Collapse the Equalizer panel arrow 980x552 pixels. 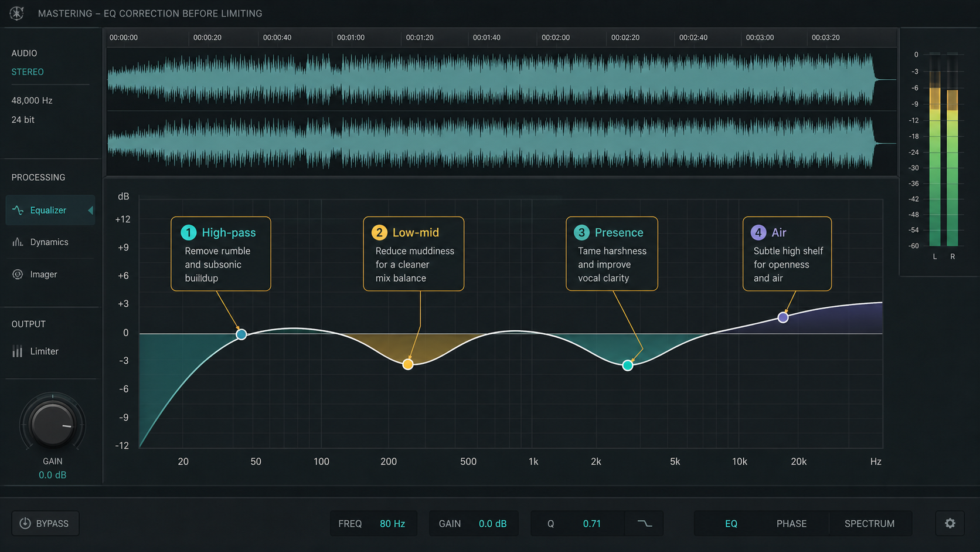[90, 210]
